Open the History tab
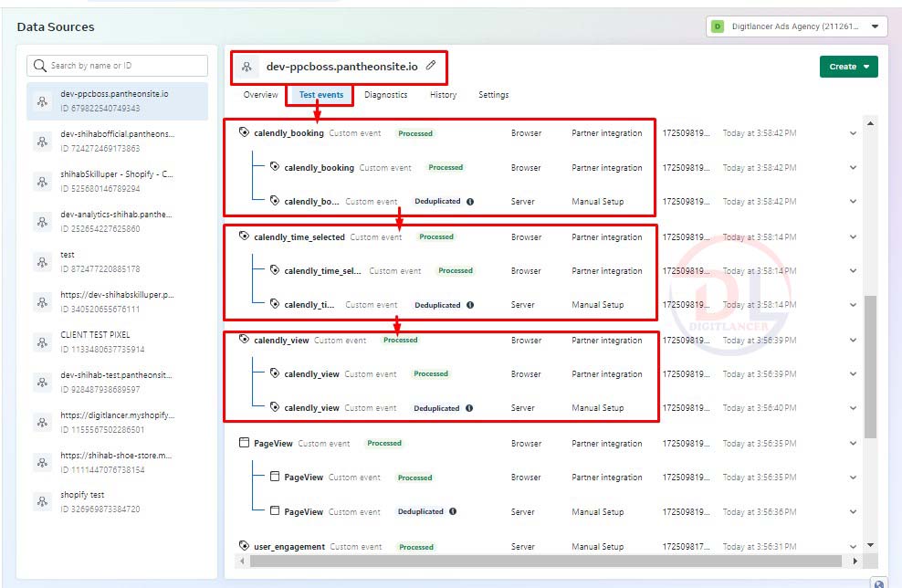The width and height of the screenshot is (902, 588). pyautogui.click(x=443, y=94)
